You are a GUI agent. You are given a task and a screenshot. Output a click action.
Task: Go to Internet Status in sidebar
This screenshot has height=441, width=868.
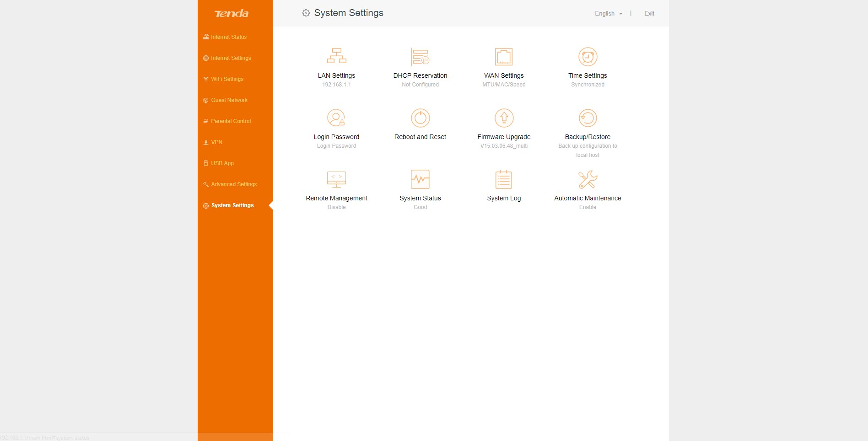pyautogui.click(x=229, y=37)
